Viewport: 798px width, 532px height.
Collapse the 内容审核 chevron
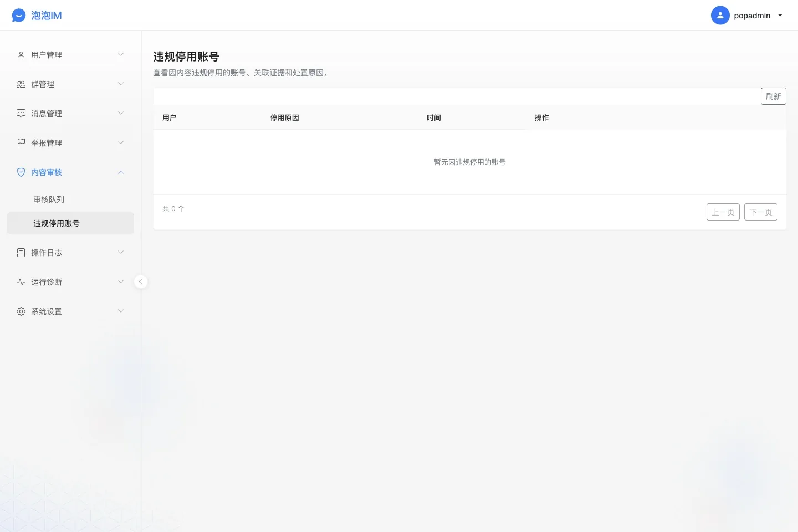coord(121,172)
